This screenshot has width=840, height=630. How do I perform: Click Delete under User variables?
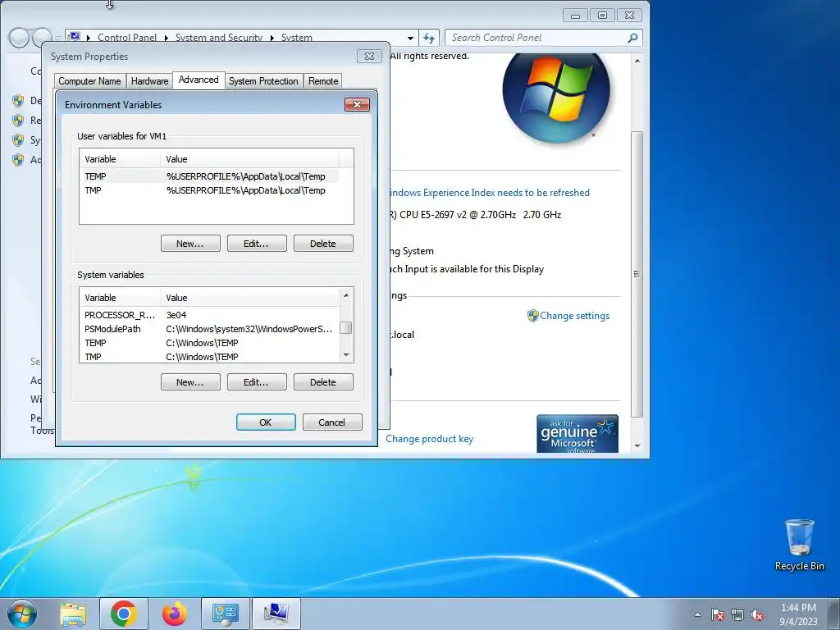pos(323,243)
